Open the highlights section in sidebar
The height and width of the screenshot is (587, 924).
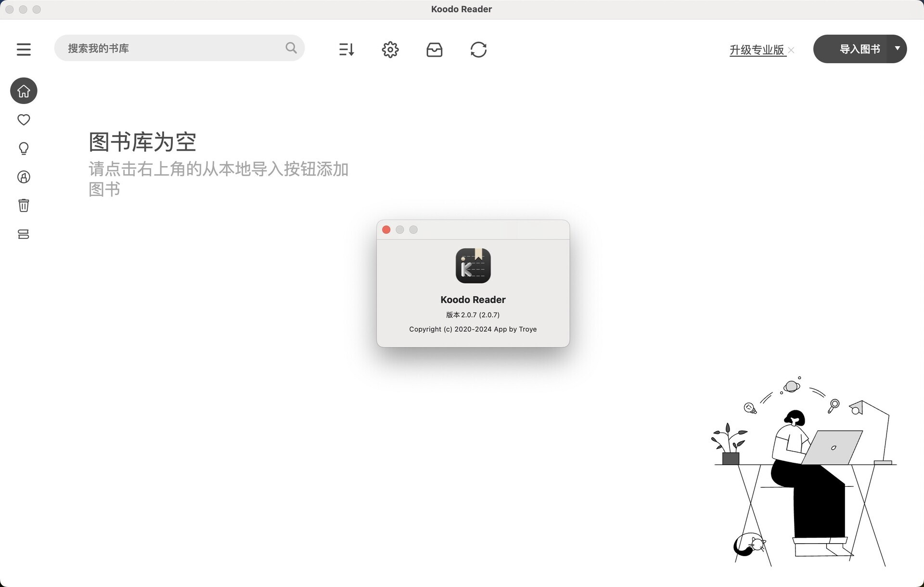click(24, 177)
